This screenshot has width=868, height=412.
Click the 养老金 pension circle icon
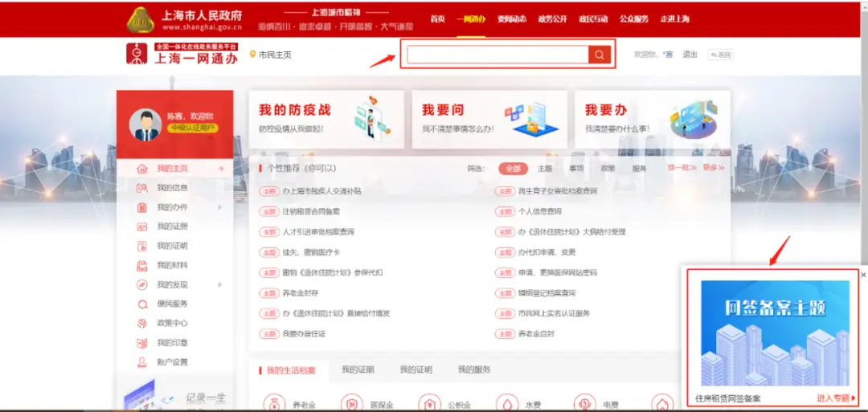pyautogui.click(x=273, y=403)
